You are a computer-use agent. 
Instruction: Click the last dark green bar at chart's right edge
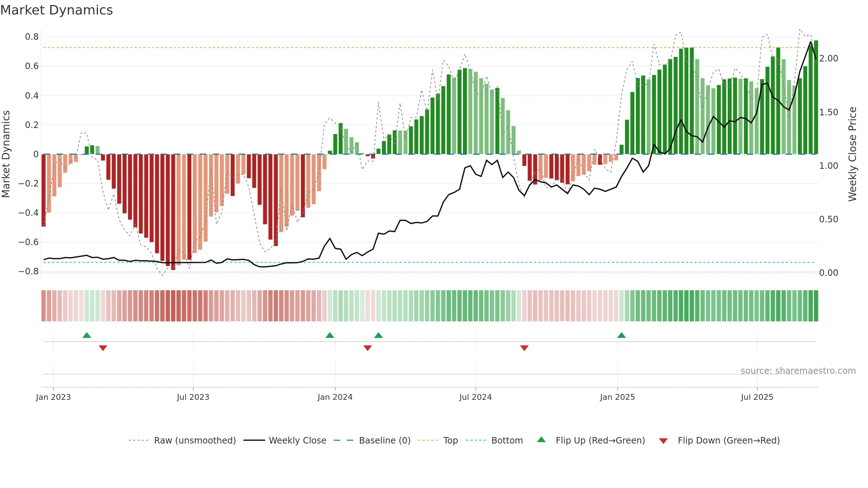click(x=816, y=97)
